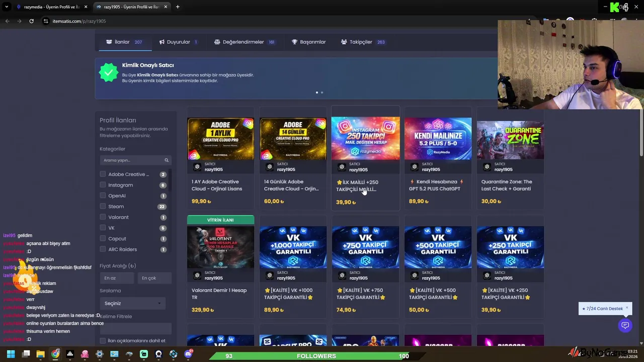Close the Canlı Destek tooltip with X
Viewport: 644px width, 362px height.
(x=627, y=308)
